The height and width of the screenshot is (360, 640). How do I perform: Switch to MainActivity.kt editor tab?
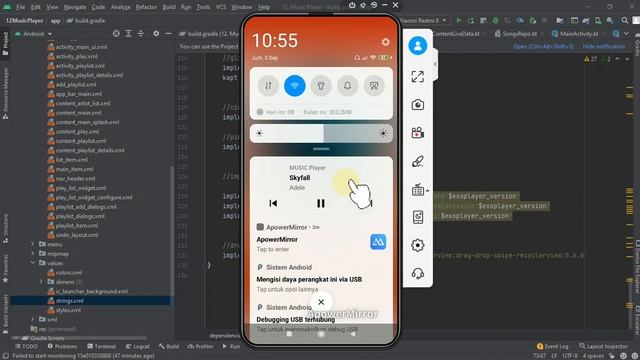pos(575,34)
